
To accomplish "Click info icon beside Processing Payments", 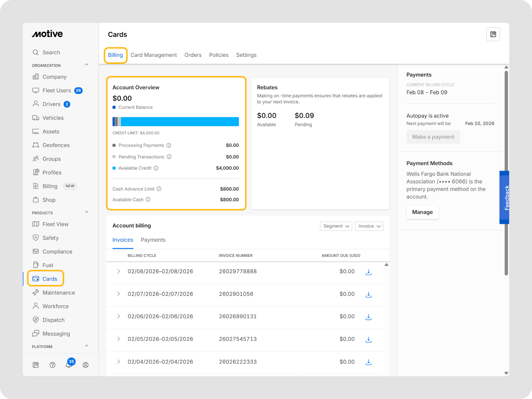I will click(x=169, y=145).
